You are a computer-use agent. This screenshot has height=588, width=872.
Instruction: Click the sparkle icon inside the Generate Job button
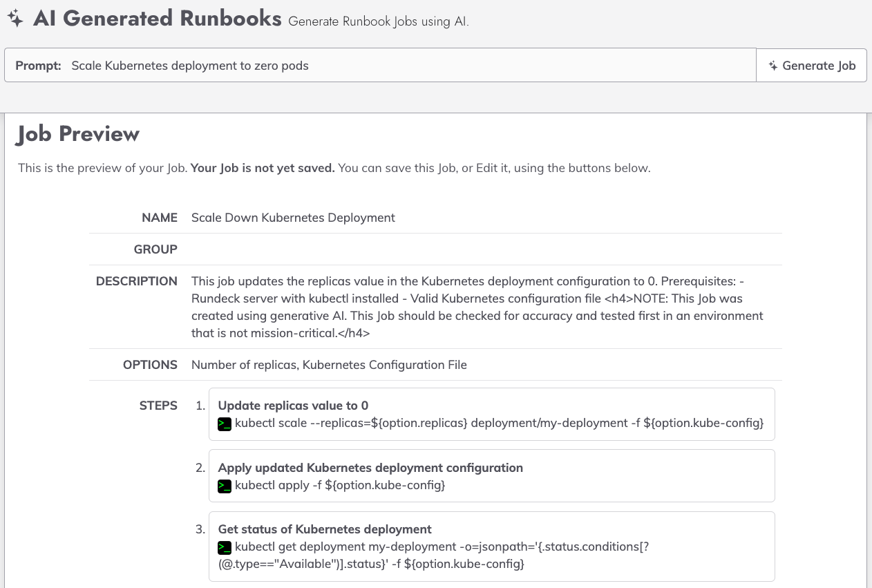(x=773, y=65)
